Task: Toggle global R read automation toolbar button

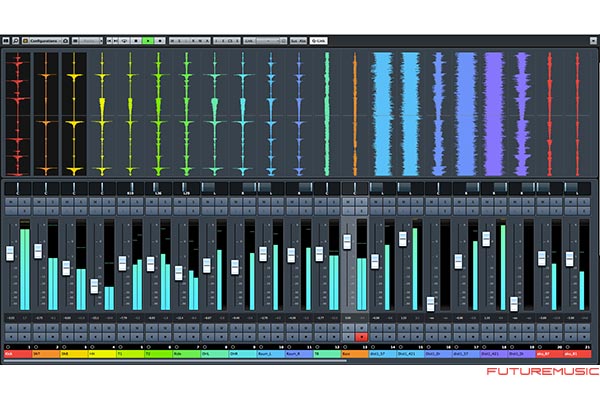Action: (x=194, y=41)
